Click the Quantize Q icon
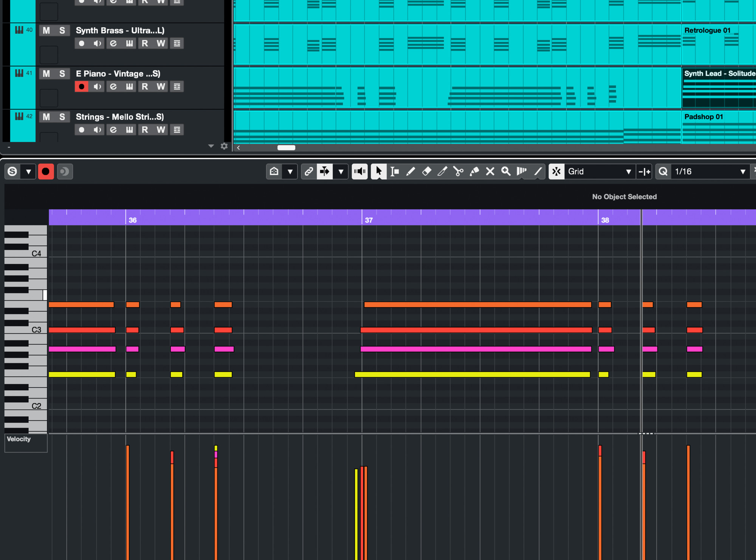This screenshot has height=560, width=756. pos(663,172)
